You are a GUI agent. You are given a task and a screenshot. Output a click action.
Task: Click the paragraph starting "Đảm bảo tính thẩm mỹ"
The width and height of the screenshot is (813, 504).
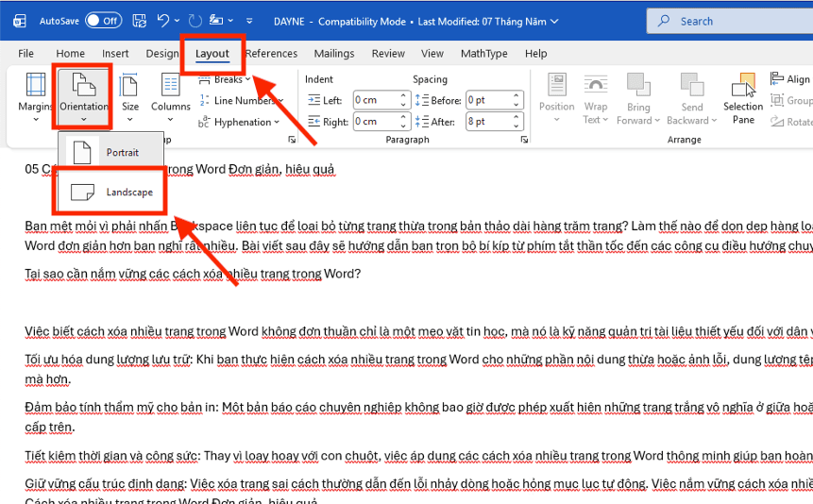tap(418, 417)
